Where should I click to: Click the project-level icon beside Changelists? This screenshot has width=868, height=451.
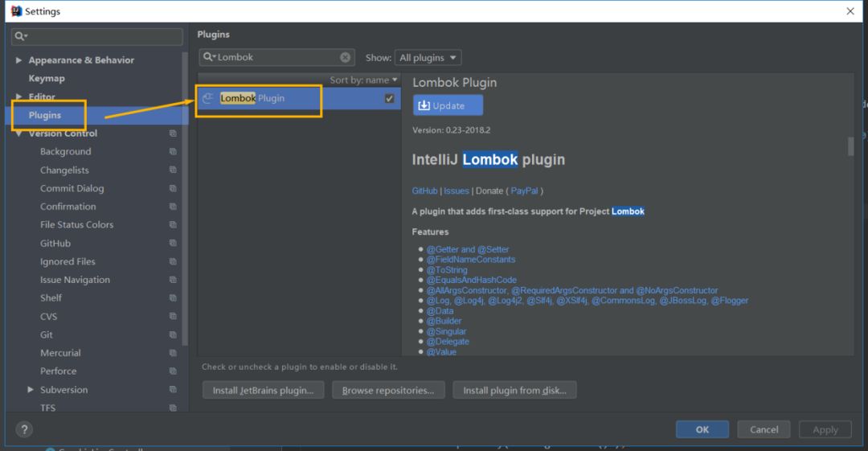tap(173, 170)
